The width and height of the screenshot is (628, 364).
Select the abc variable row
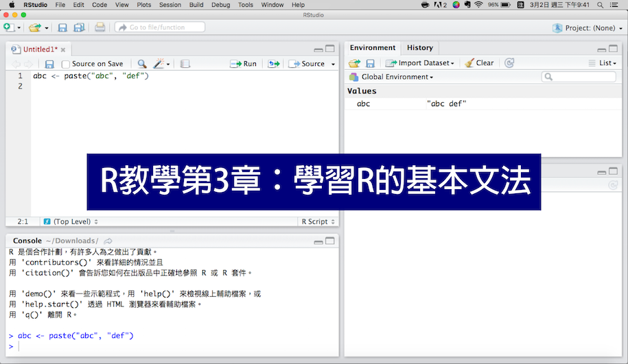(x=483, y=104)
